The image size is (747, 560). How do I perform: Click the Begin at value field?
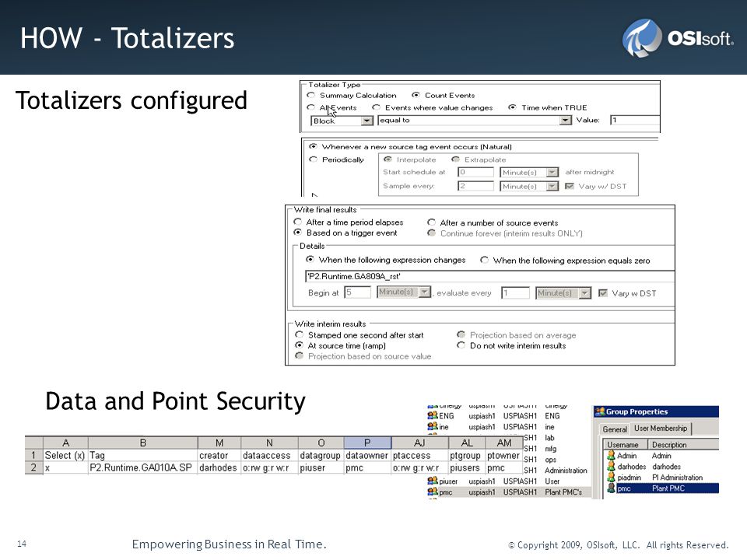pyautogui.click(x=357, y=292)
